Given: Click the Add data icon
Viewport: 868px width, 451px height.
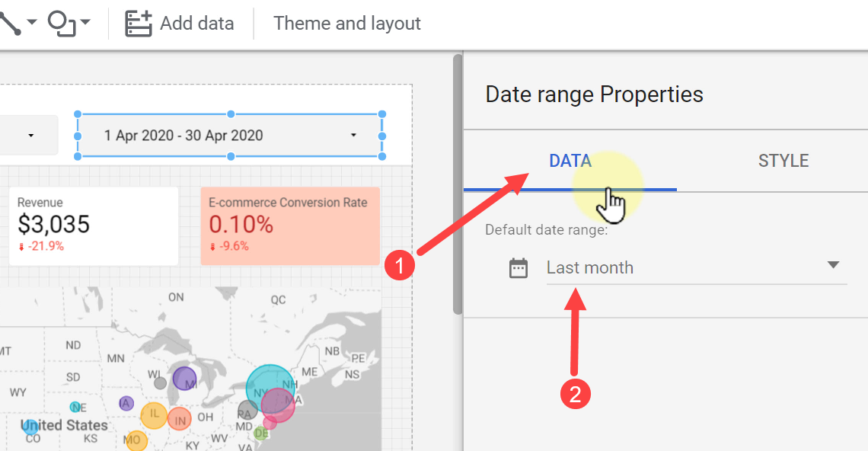Looking at the screenshot, I should [139, 24].
